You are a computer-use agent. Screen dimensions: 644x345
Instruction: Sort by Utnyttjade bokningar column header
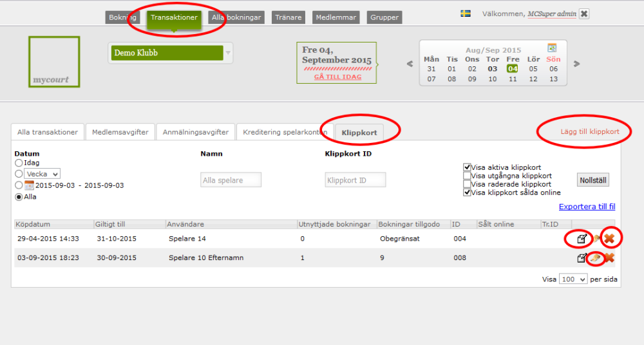(x=337, y=224)
